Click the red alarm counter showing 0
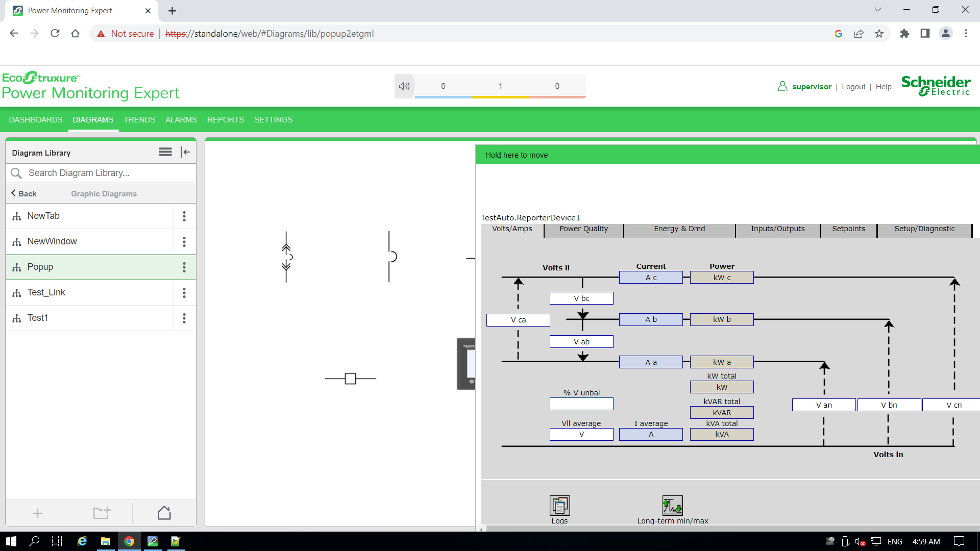Viewport: 980px width, 551px height. point(557,86)
